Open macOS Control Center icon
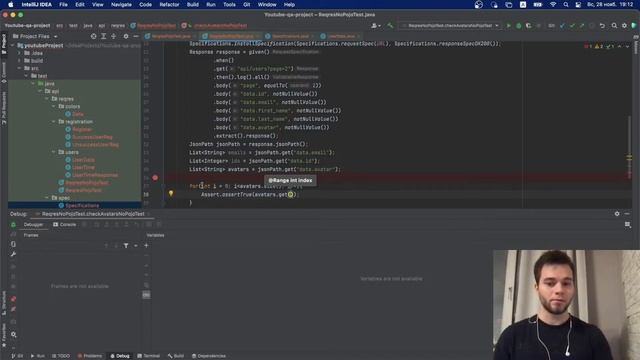The image size is (640, 360). (x=578, y=4)
